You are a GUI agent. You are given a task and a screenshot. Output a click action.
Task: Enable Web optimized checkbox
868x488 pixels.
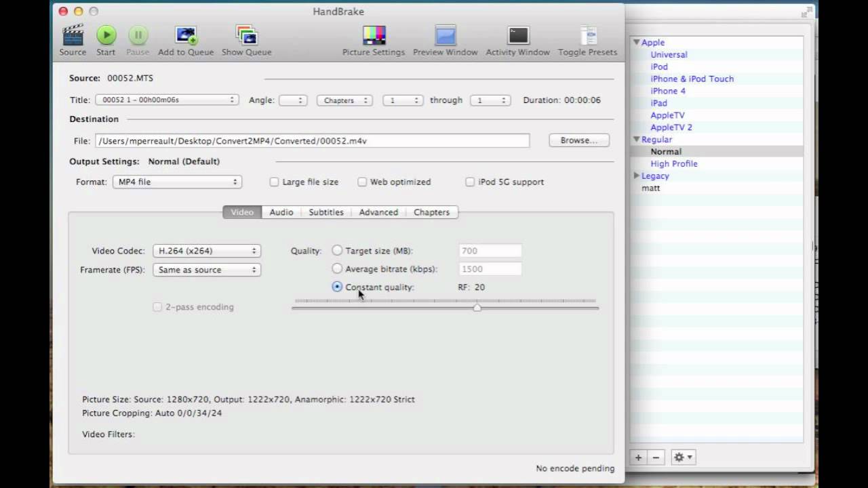point(362,182)
